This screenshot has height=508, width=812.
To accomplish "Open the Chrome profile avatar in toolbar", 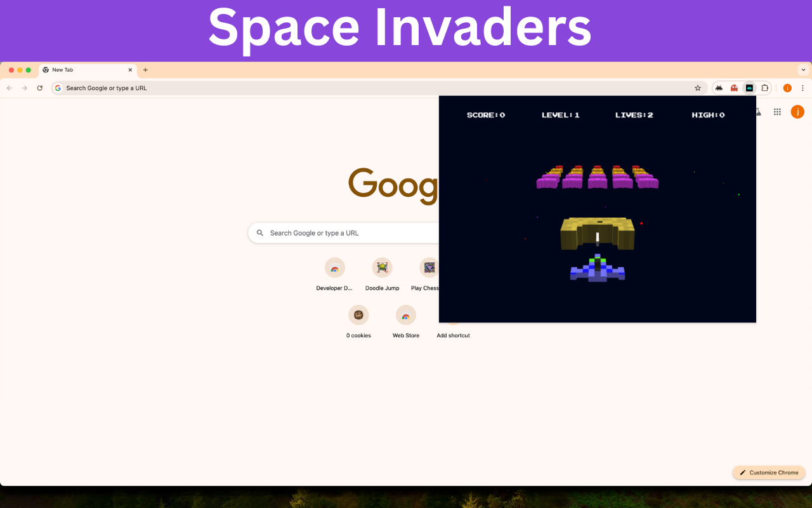I will [x=787, y=88].
